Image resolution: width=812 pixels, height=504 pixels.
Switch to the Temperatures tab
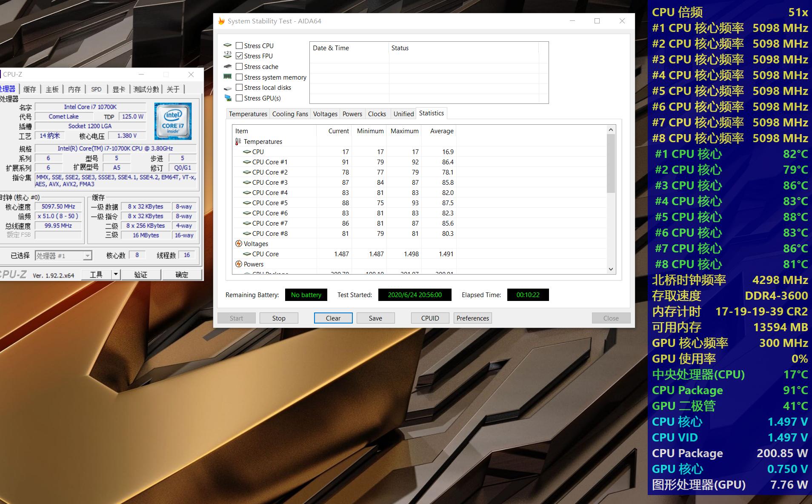[x=248, y=114]
